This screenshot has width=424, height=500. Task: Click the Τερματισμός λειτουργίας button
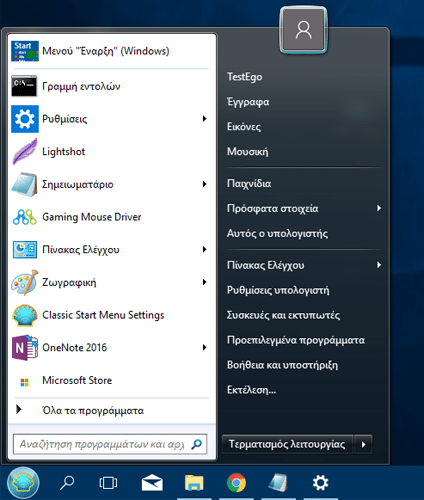(287, 444)
